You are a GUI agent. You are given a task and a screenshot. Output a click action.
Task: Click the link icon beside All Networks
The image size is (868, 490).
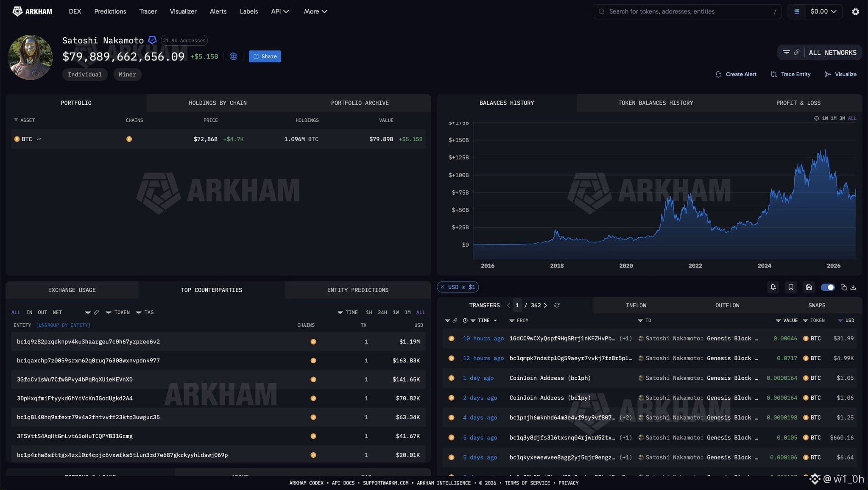tap(797, 53)
